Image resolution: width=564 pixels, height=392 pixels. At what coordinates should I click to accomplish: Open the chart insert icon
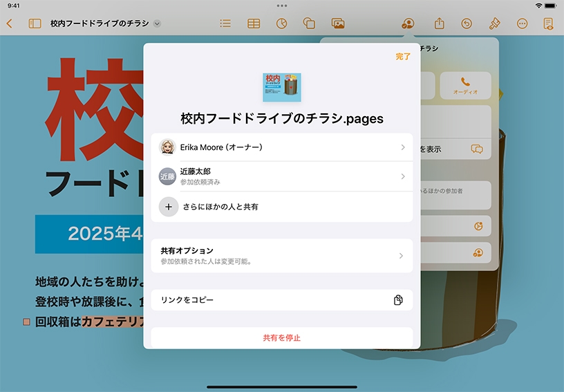point(281,24)
